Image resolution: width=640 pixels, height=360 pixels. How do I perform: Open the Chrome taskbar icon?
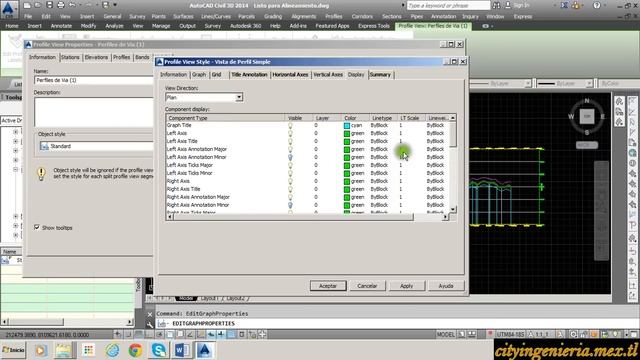[136, 350]
